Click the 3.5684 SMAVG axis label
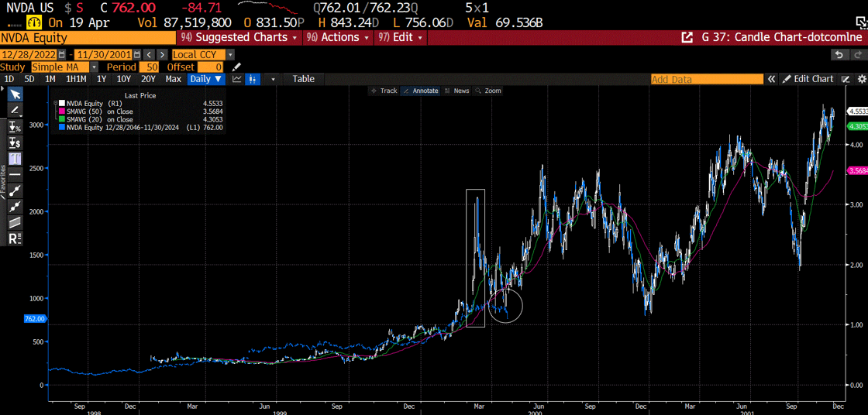This screenshot has height=415, width=868. pyautogui.click(x=857, y=171)
